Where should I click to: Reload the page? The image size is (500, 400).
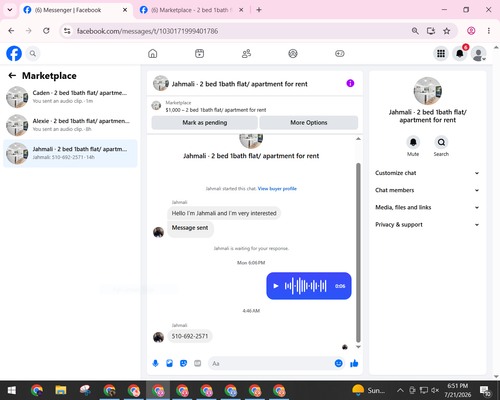point(46,31)
